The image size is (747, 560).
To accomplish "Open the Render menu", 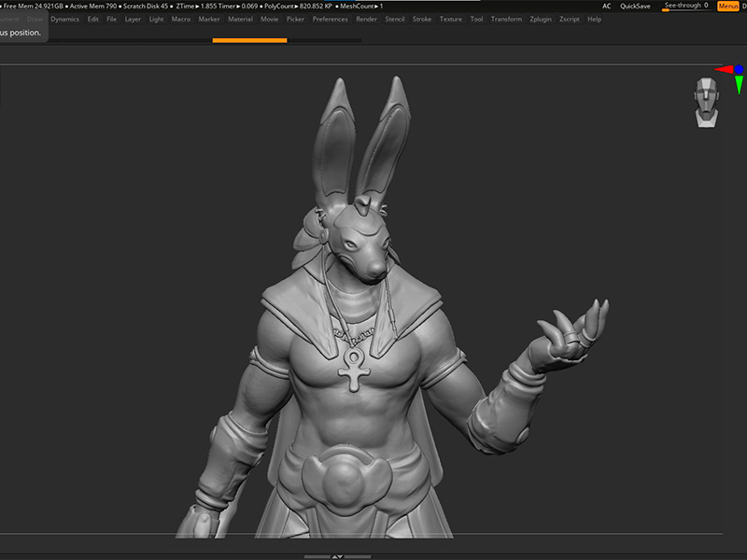I will [370, 19].
